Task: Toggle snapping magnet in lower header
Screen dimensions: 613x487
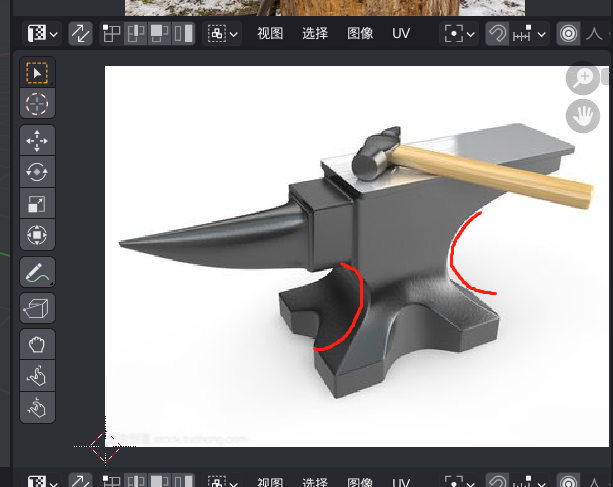Action: tap(497, 481)
